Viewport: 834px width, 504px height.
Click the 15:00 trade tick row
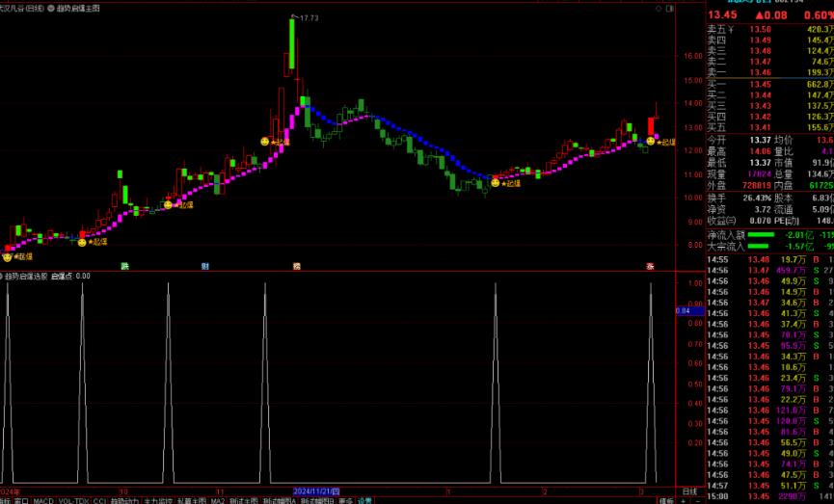coord(769,496)
